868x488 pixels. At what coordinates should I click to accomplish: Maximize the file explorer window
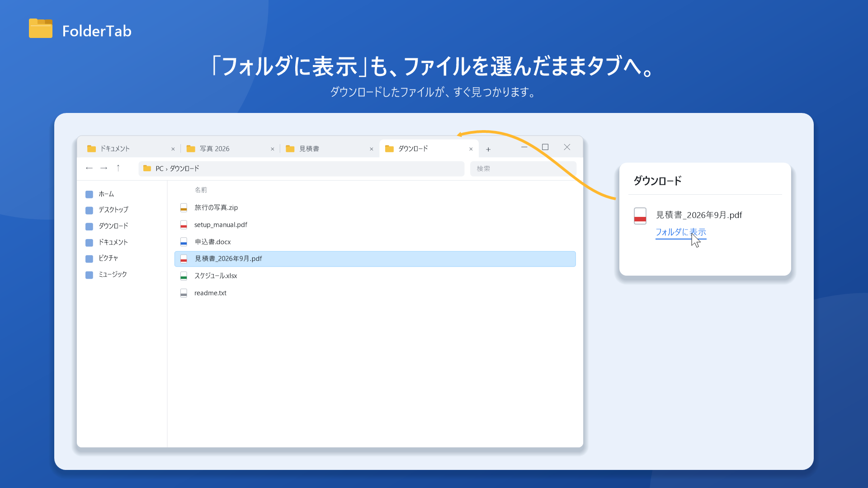point(545,147)
